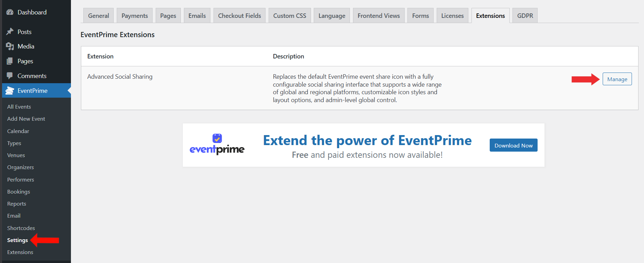Open the Checkout Fields tab

[239, 16]
